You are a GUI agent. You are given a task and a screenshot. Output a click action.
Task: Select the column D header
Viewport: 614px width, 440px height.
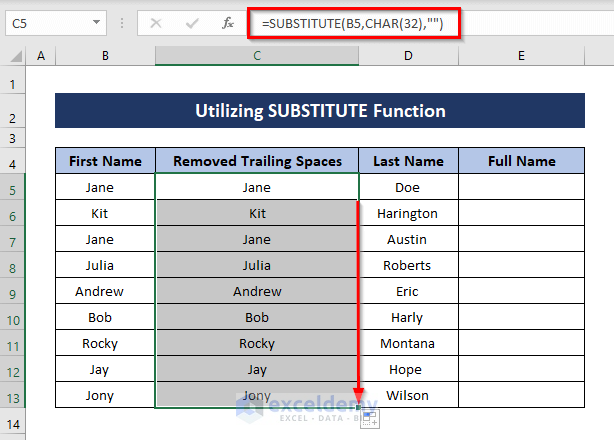[x=408, y=57]
